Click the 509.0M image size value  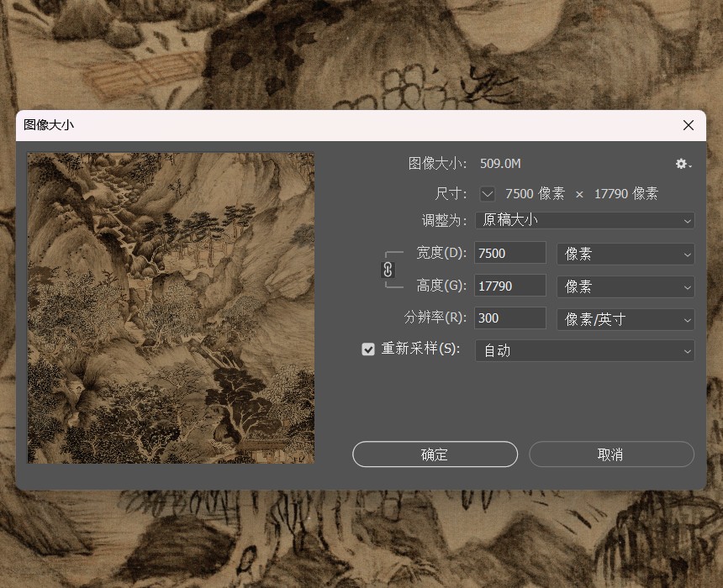click(500, 164)
